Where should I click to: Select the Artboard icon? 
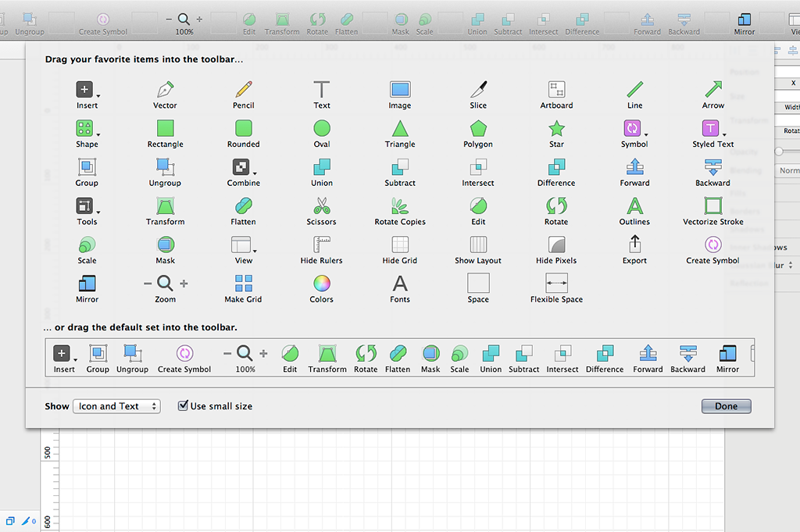(556, 89)
